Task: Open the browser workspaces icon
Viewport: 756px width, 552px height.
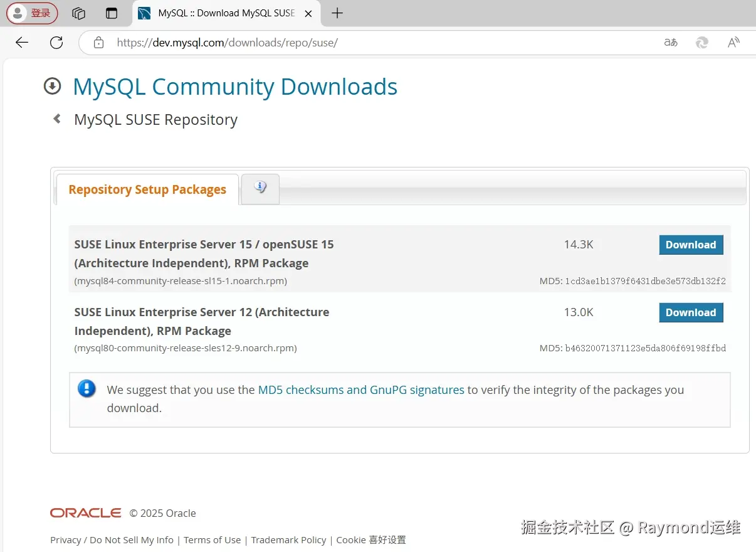Action: coord(78,13)
